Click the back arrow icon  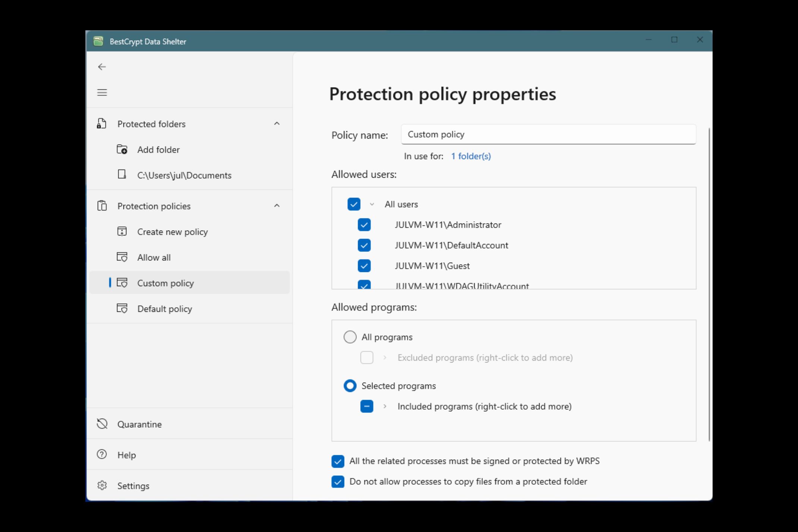(x=102, y=67)
